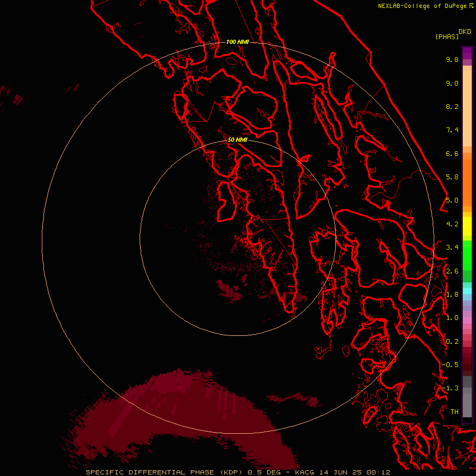Viewport: 476px width, 476px height.
Task: Click the 7.4 colorbar scale value
Action: (452, 130)
